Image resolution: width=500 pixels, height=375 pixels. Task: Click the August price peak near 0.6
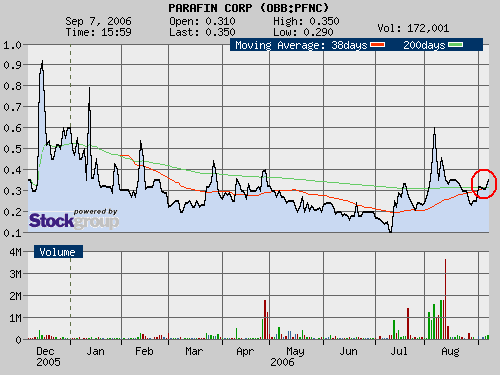click(x=434, y=129)
